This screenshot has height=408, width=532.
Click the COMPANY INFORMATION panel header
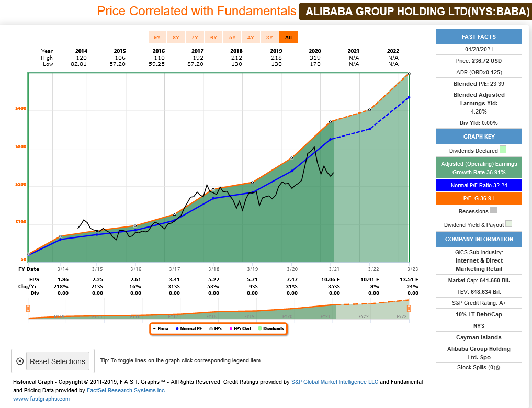click(x=479, y=239)
